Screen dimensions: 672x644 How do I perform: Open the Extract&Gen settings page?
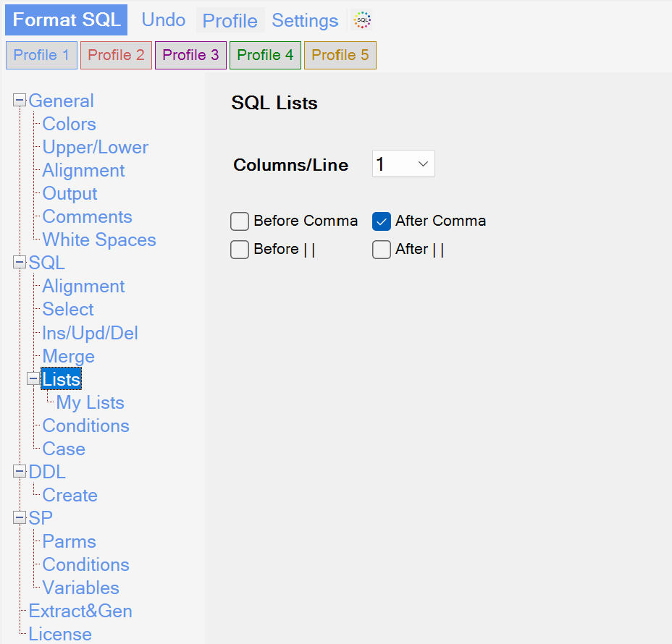pyautogui.click(x=80, y=611)
